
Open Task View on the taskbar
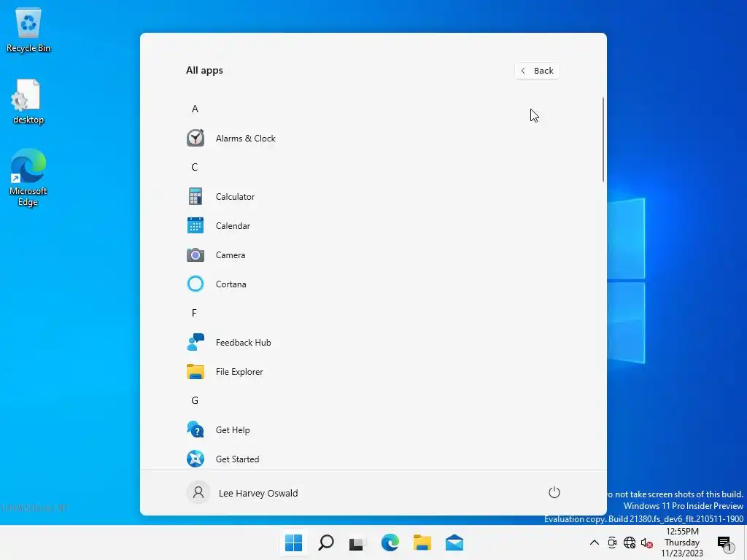click(x=357, y=543)
